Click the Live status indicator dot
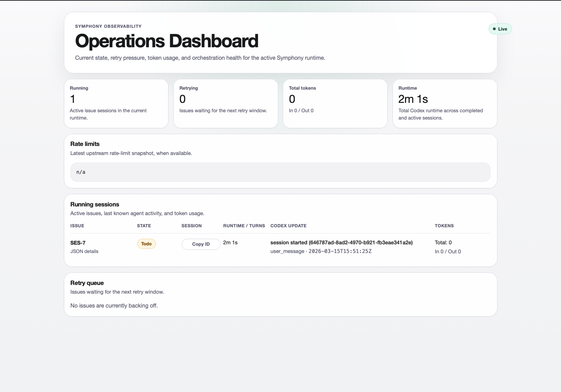 click(x=494, y=29)
